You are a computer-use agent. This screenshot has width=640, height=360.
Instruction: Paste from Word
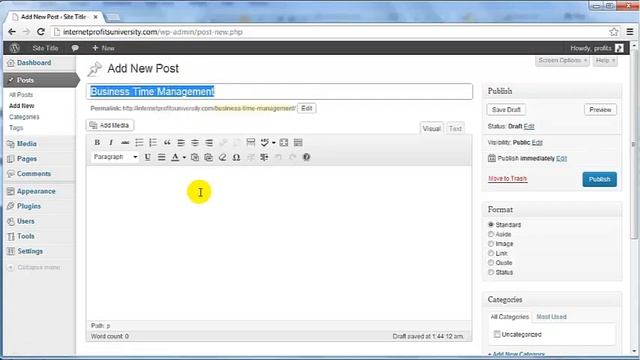[x=209, y=157]
